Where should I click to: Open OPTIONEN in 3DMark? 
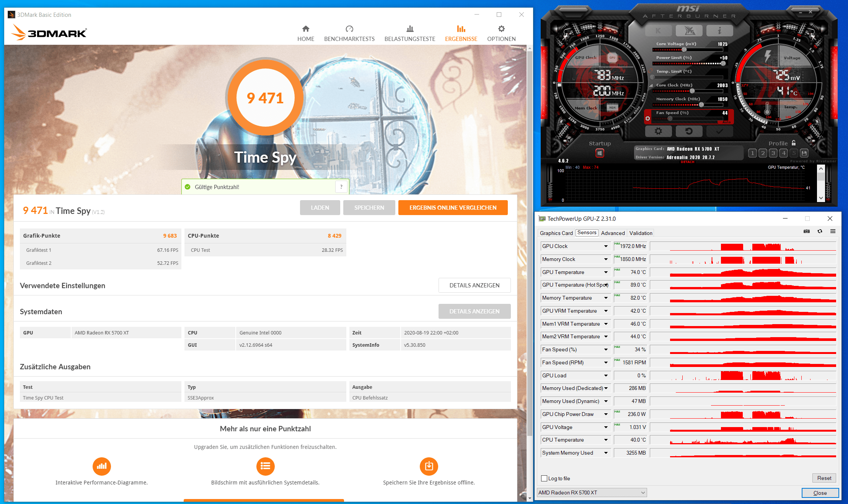click(x=501, y=34)
